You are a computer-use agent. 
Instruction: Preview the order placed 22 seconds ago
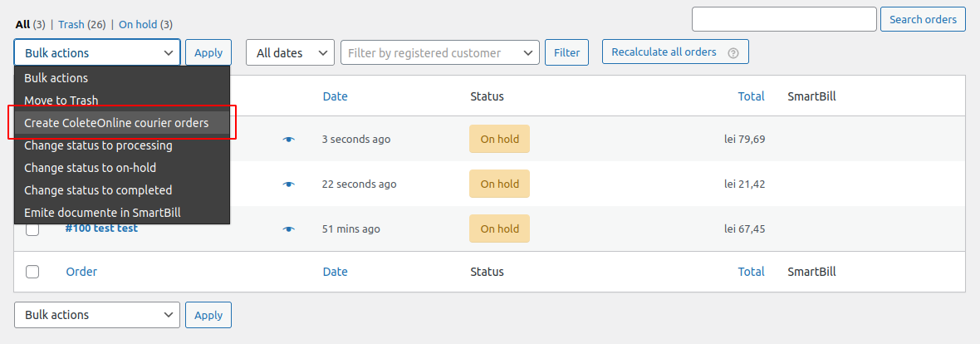(x=288, y=184)
